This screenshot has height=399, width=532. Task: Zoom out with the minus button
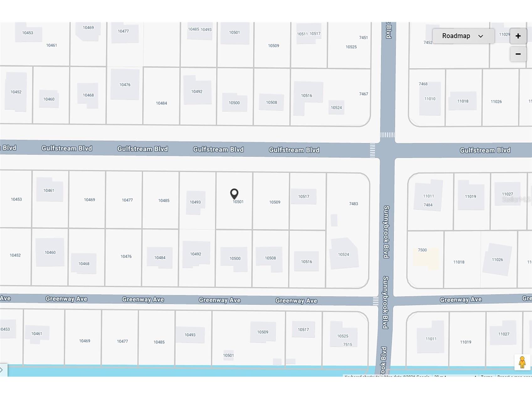(x=518, y=54)
